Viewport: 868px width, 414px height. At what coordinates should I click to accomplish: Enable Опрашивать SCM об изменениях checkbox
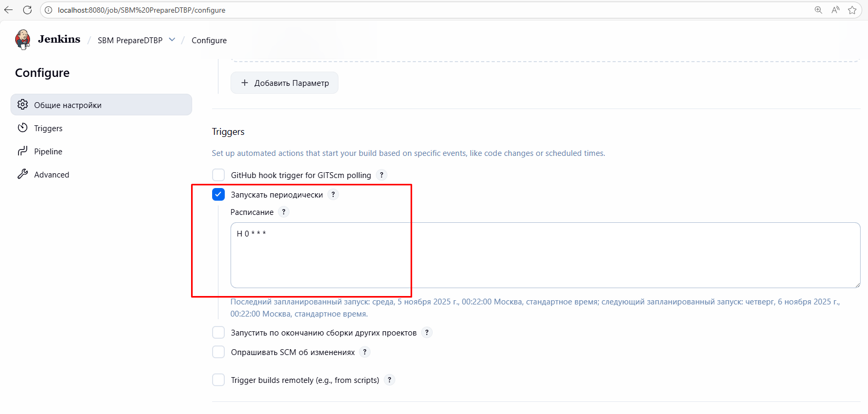[x=218, y=352]
